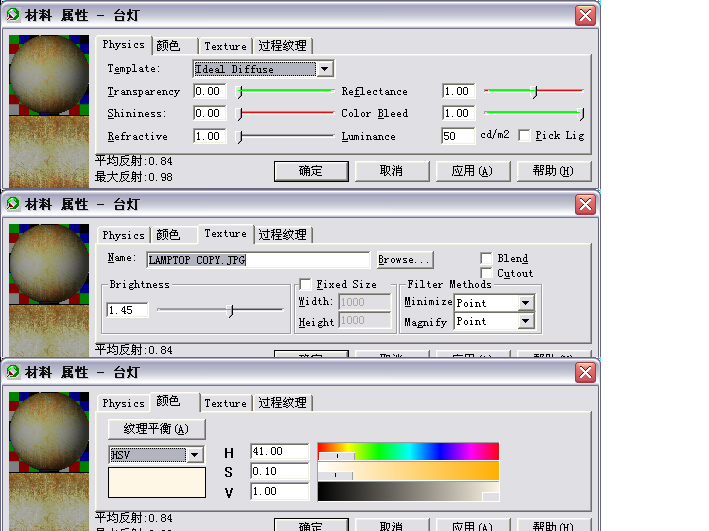The image size is (709, 531).
Task: Click the app icon in bottom dialog title bar
Action: [13, 372]
